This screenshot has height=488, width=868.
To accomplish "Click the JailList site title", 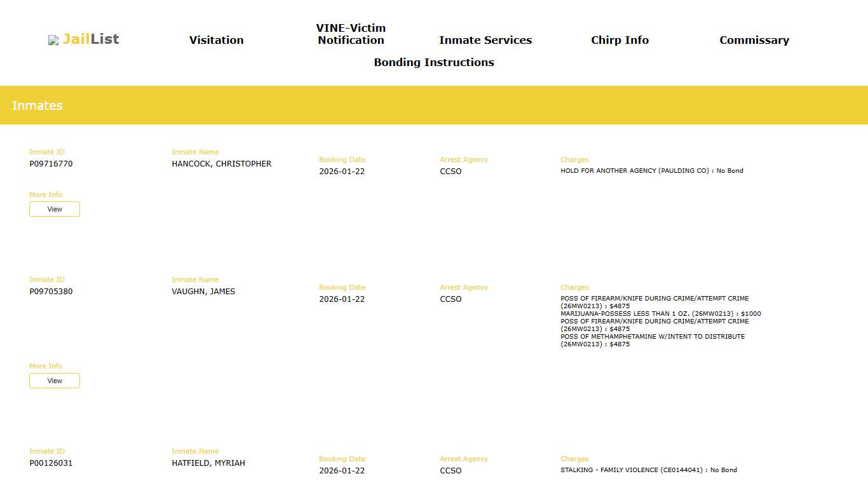I will tap(91, 39).
